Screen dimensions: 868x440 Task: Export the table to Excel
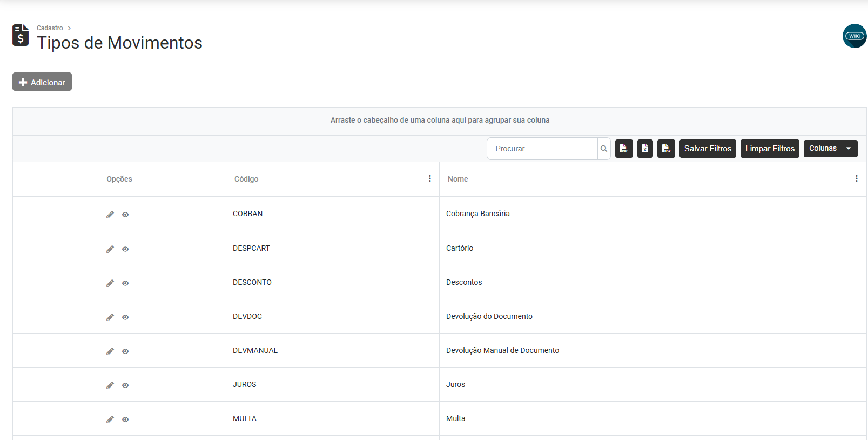point(645,149)
